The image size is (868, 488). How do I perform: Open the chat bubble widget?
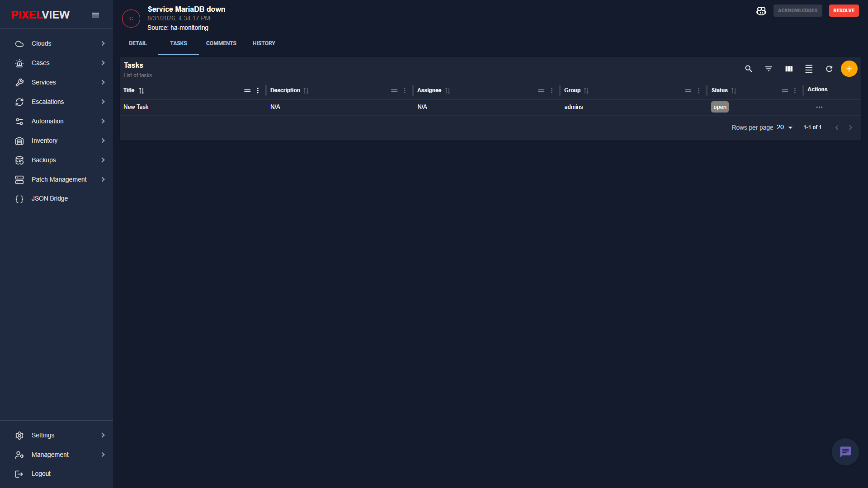845,451
